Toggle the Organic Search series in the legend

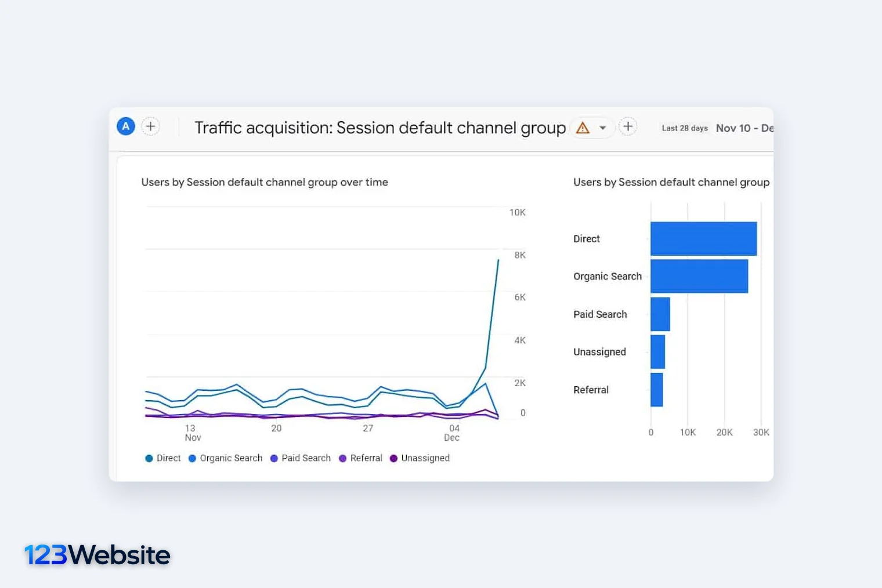[x=226, y=458]
